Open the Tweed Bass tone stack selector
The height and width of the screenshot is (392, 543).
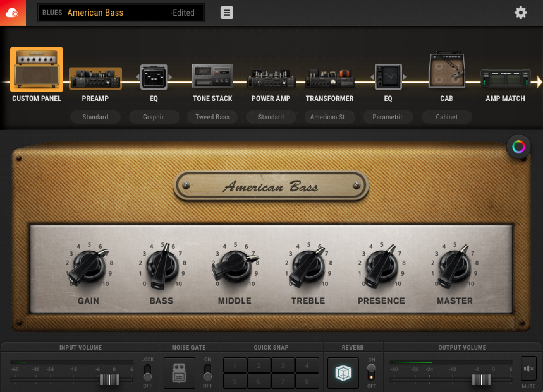coord(212,117)
